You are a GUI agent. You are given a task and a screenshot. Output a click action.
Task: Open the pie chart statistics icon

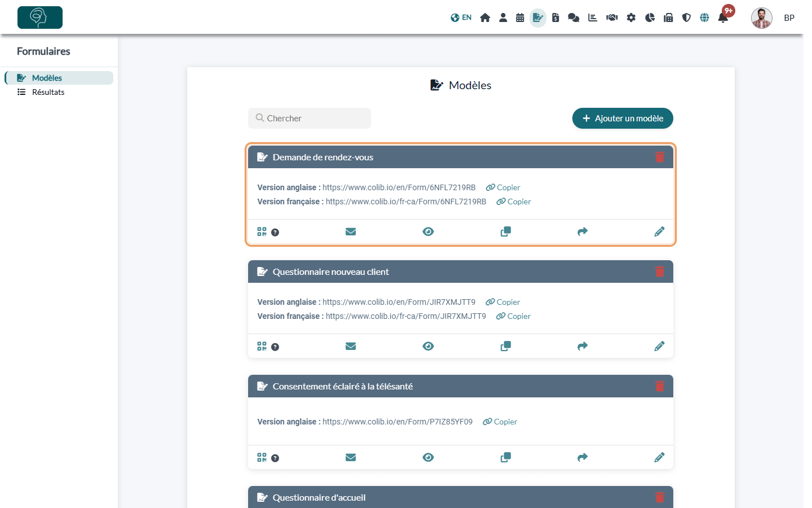[650, 17]
